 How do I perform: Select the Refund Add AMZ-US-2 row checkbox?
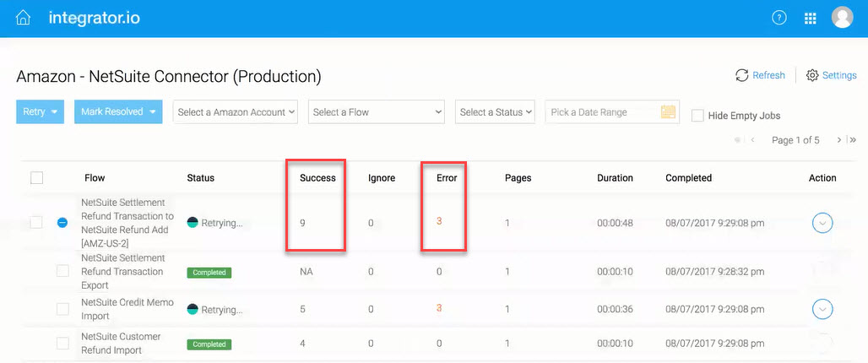pos(36,223)
